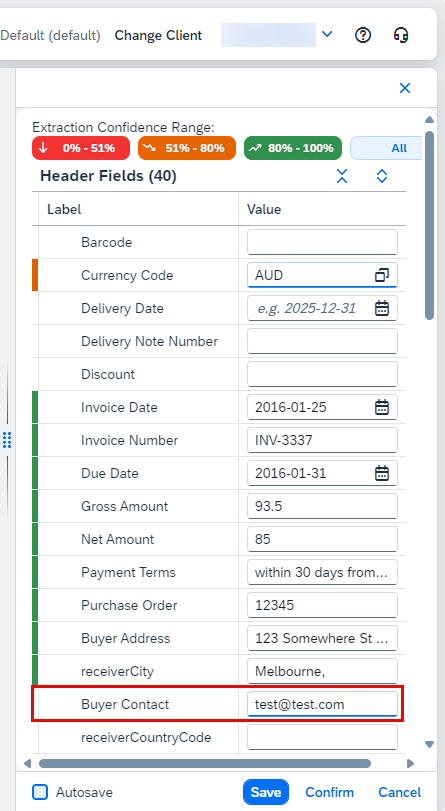Click the Buyer Address value field
This screenshot has height=811, width=445.
coord(322,638)
